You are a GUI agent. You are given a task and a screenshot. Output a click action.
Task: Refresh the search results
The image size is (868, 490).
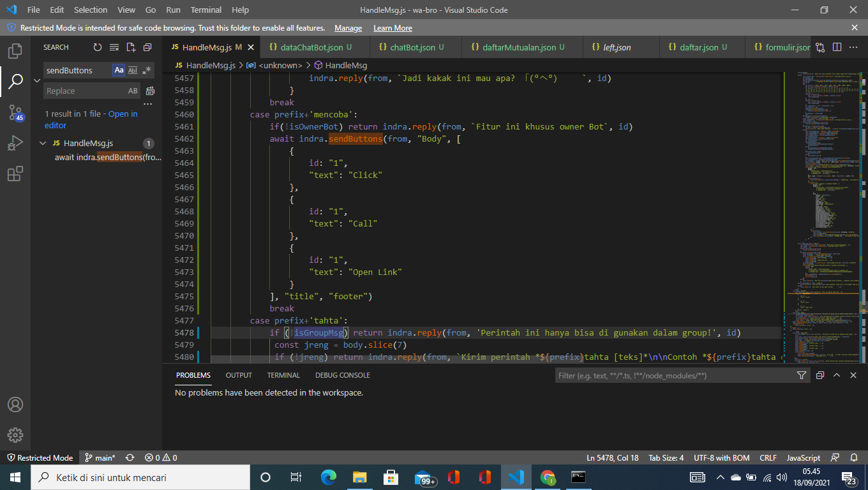(x=97, y=47)
